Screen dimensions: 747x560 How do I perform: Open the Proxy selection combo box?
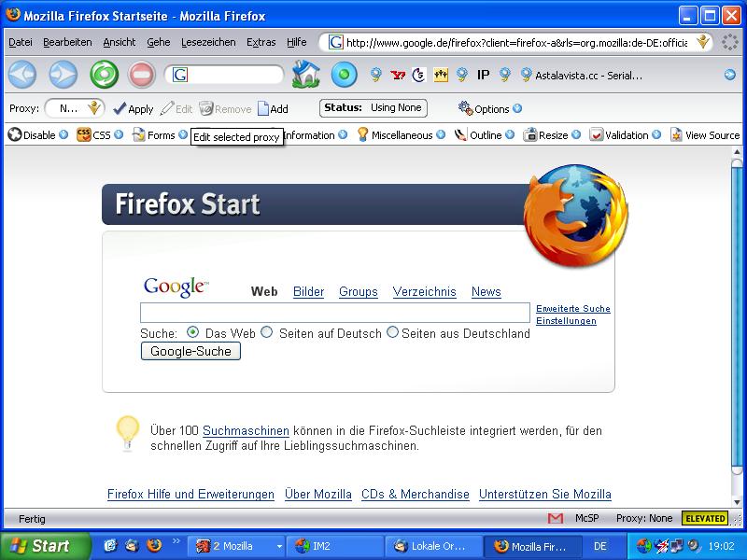click(x=75, y=108)
